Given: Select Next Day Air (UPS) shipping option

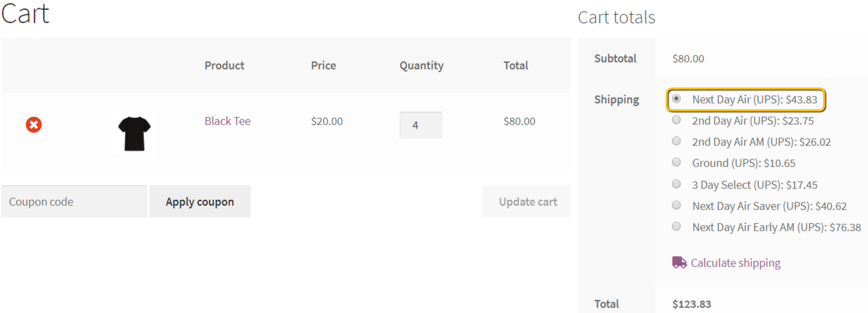Looking at the screenshot, I should pyautogui.click(x=676, y=99).
